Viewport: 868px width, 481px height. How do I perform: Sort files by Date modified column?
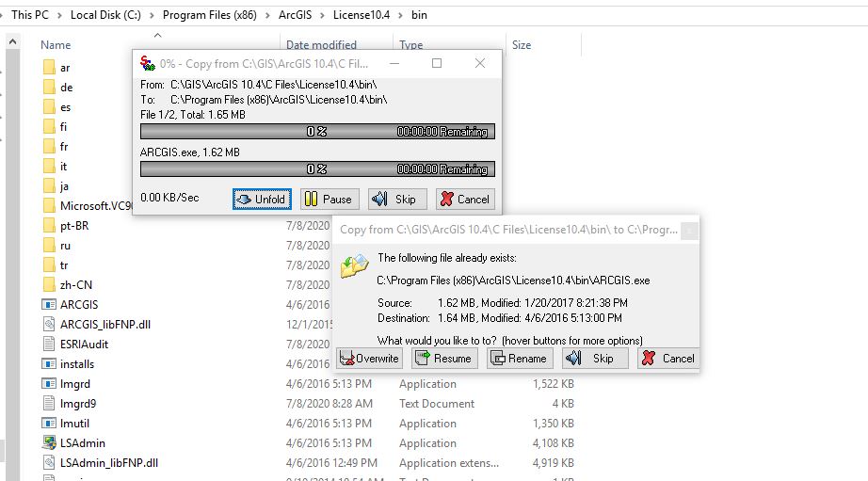[x=321, y=45]
